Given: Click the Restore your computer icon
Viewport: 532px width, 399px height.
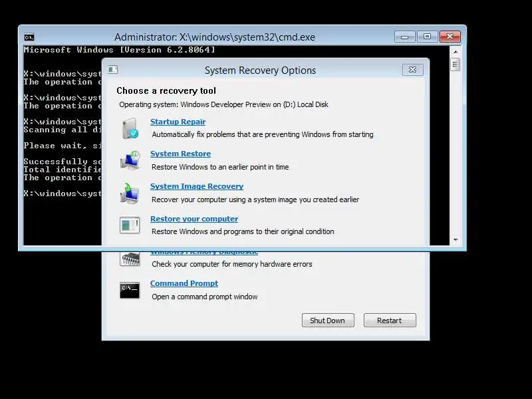Looking at the screenshot, I should pos(130,225).
